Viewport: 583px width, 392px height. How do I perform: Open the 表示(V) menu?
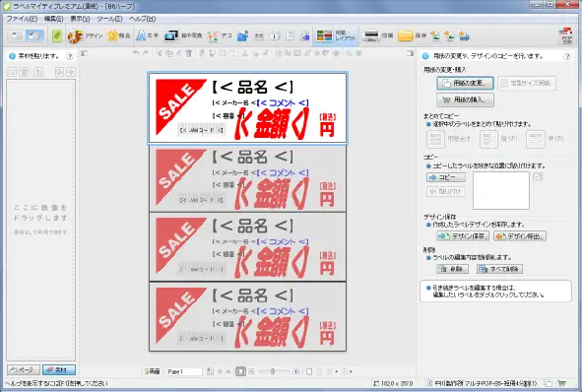(x=80, y=19)
